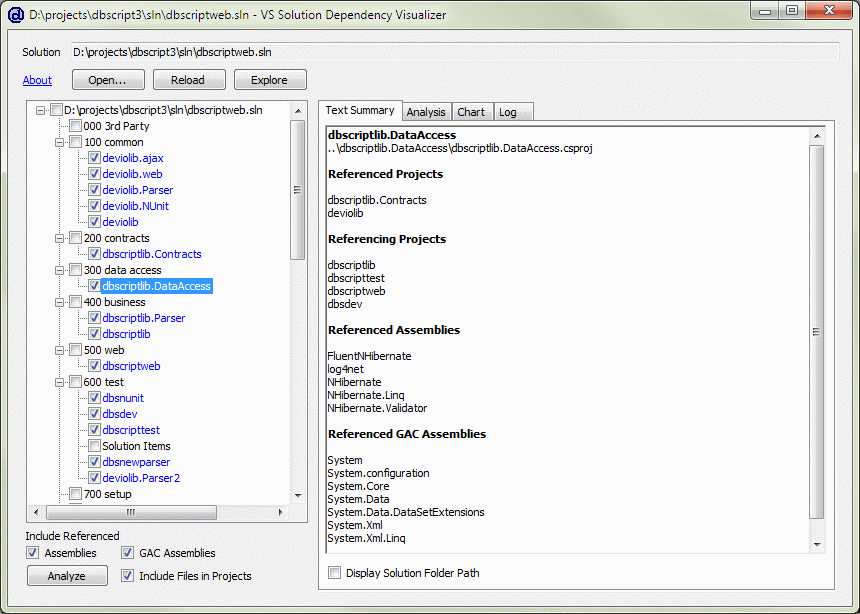The height and width of the screenshot is (614, 860).
Task: Uncheck the deviolib.NUnit checkbox
Action: click(x=94, y=206)
